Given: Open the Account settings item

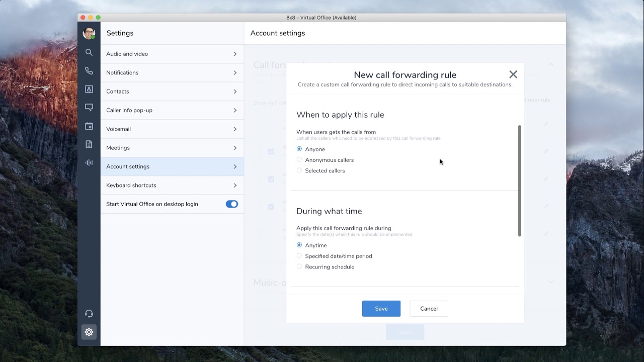Looking at the screenshot, I should (172, 166).
